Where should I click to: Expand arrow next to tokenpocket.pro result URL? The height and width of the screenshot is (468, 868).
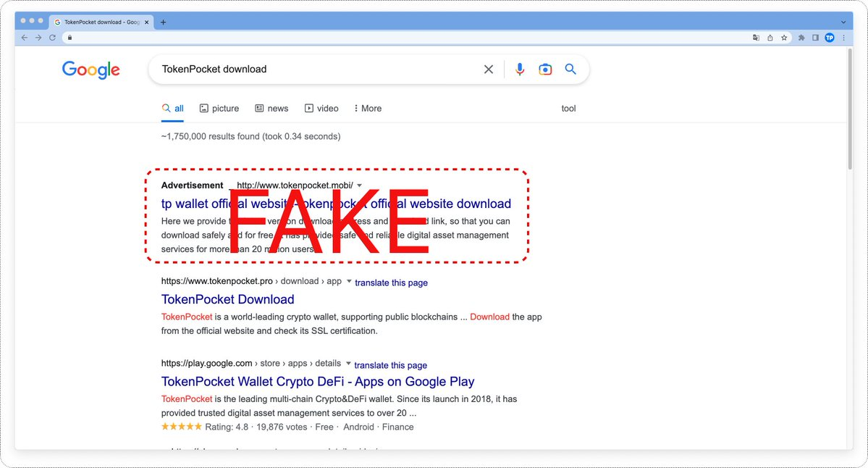pyautogui.click(x=349, y=281)
